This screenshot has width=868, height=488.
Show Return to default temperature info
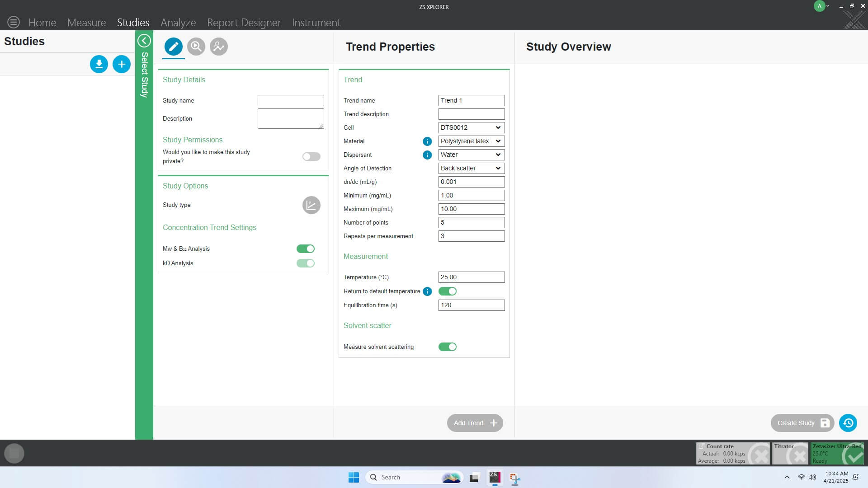click(x=427, y=291)
